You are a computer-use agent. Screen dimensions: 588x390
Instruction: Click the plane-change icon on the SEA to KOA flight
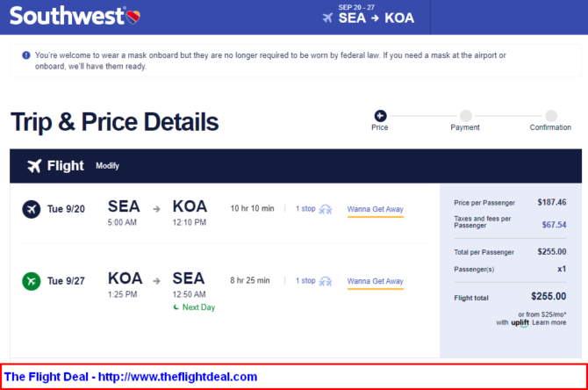325,209
